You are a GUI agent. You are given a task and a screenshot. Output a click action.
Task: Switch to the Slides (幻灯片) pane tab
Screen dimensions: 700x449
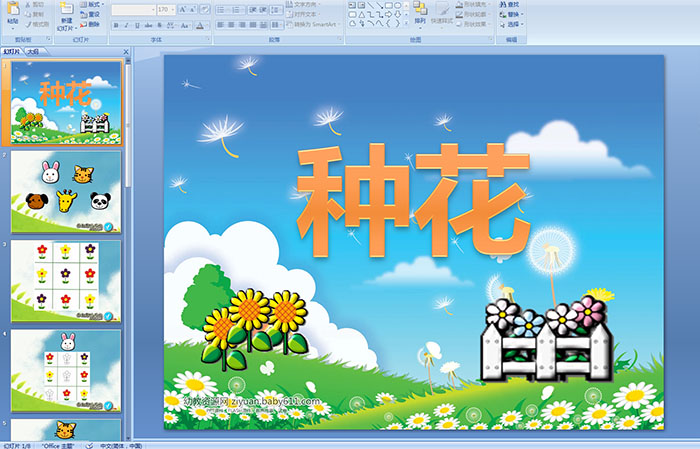11,52
